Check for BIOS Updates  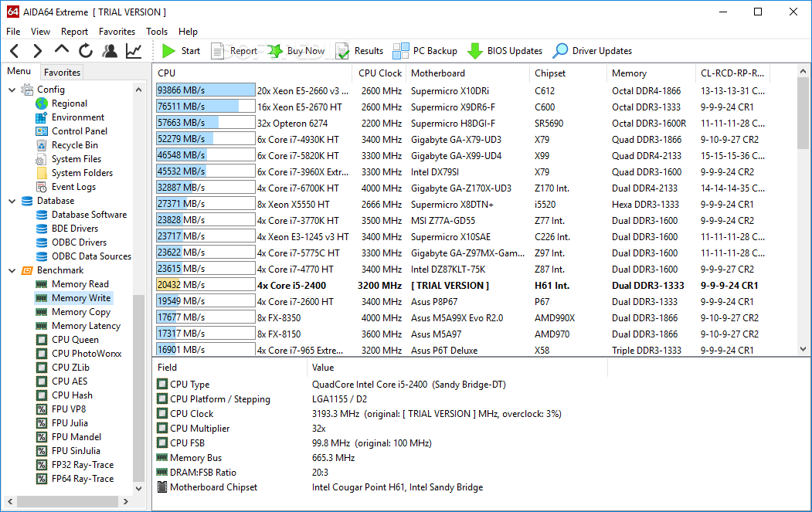coord(505,51)
